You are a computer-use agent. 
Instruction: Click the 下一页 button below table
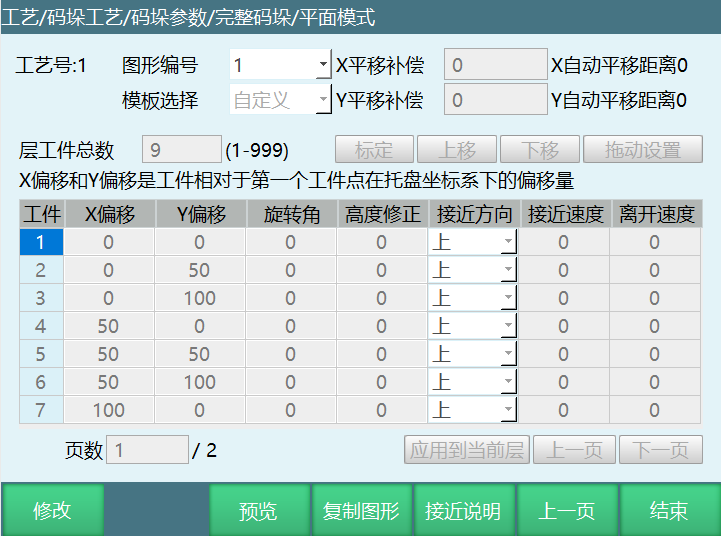coord(660,450)
